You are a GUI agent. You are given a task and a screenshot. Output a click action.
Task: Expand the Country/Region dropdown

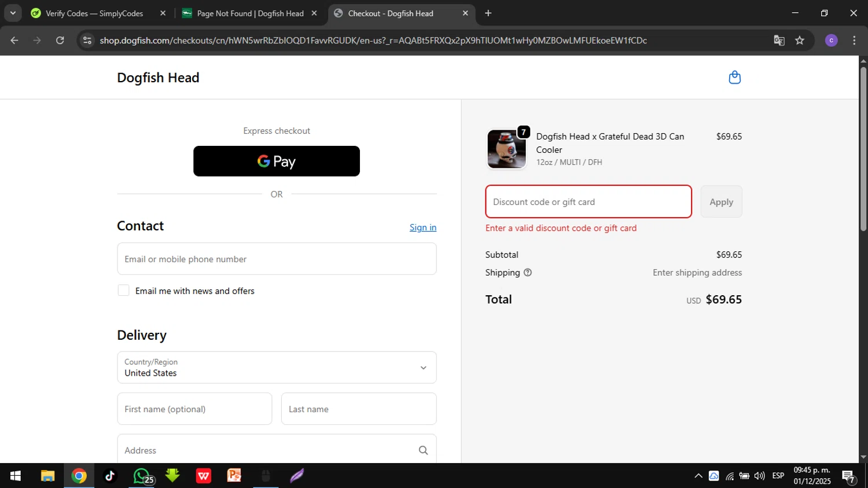pos(277,368)
